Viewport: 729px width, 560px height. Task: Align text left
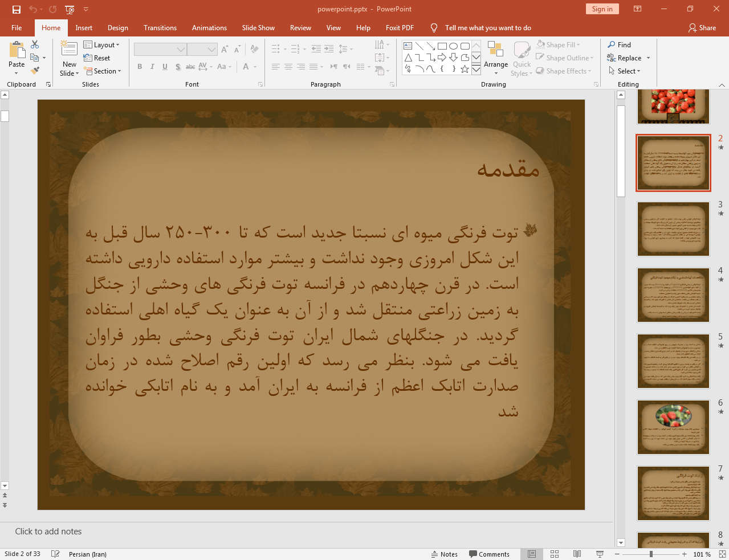point(276,67)
